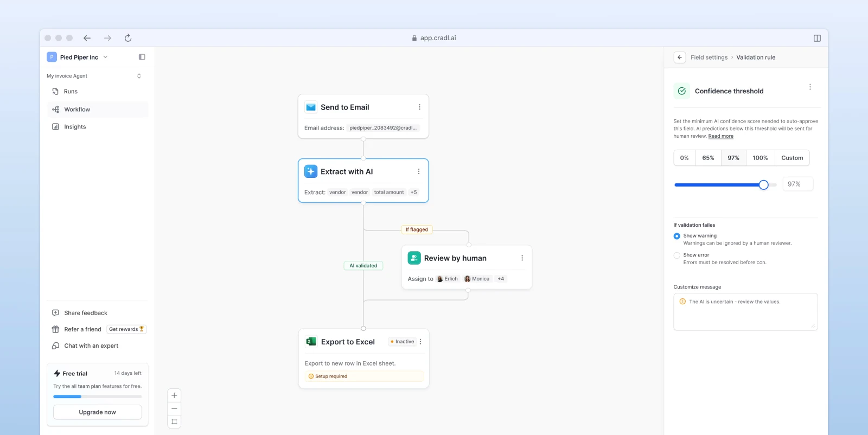Screen dimensions: 868x435
Task: Click the 14 days left text
Action: [128, 373]
